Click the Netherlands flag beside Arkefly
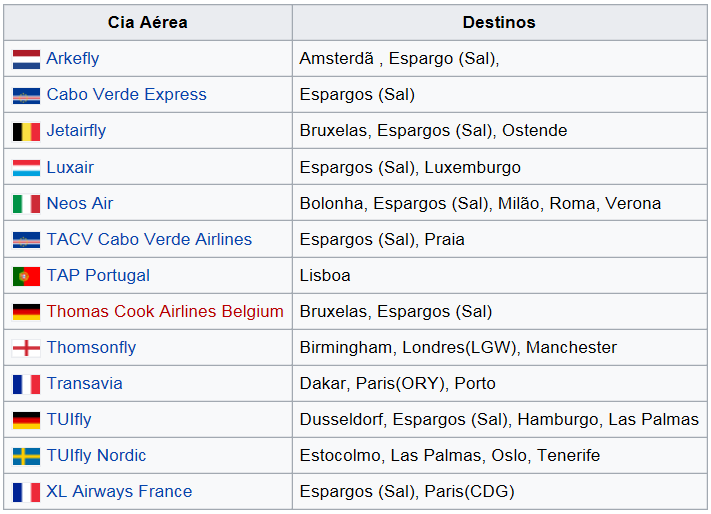The height and width of the screenshot is (514, 711). pos(26,59)
